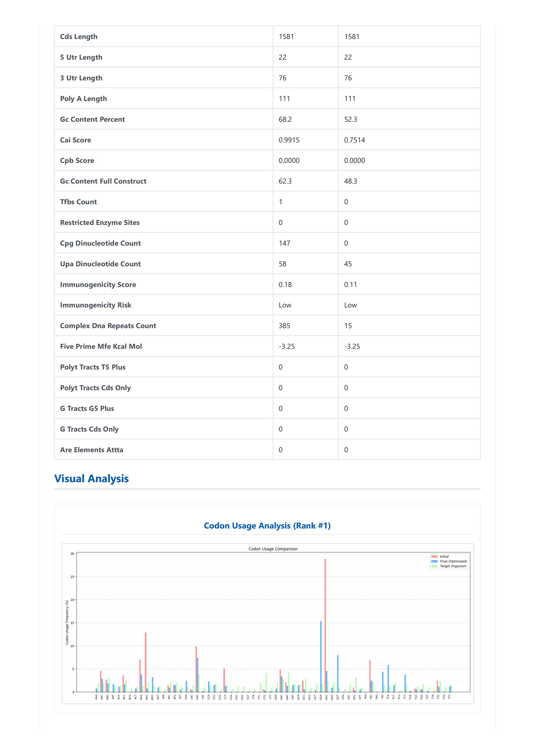The width and height of the screenshot is (534, 756).
Task: Click the Gc Content Percent value 68.2
Action: (285, 119)
